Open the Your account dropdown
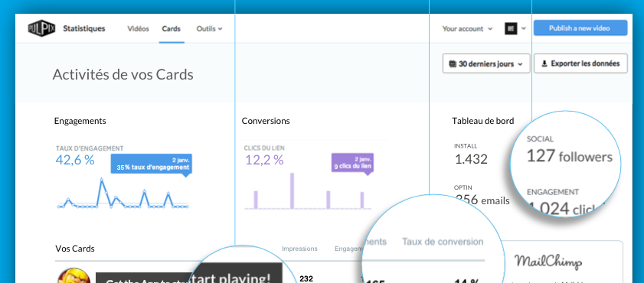This screenshot has height=283, width=644. 467,29
